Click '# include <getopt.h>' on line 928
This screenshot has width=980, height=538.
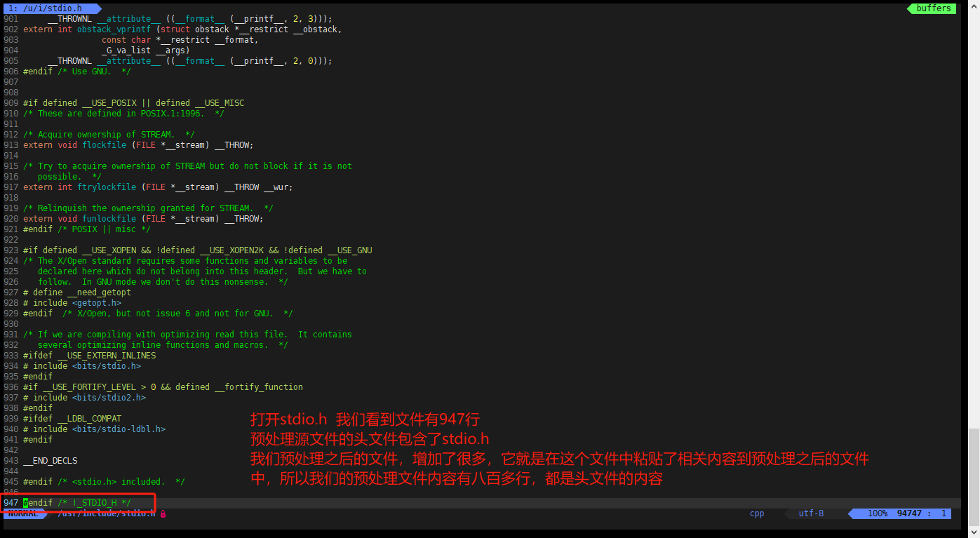(72, 303)
